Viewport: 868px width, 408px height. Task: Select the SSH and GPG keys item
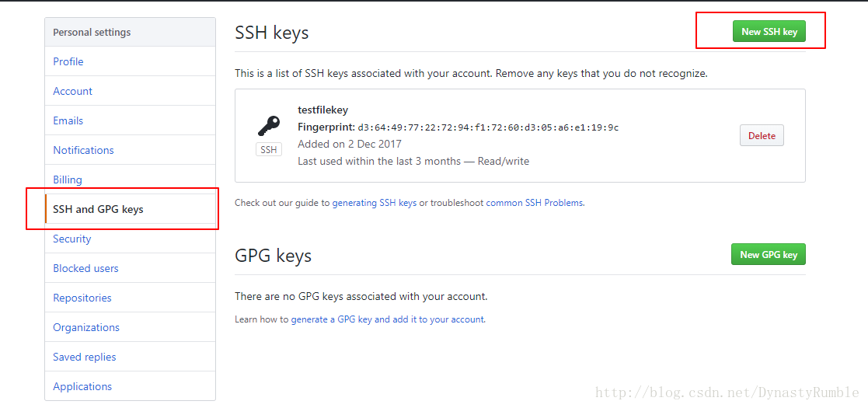130,209
